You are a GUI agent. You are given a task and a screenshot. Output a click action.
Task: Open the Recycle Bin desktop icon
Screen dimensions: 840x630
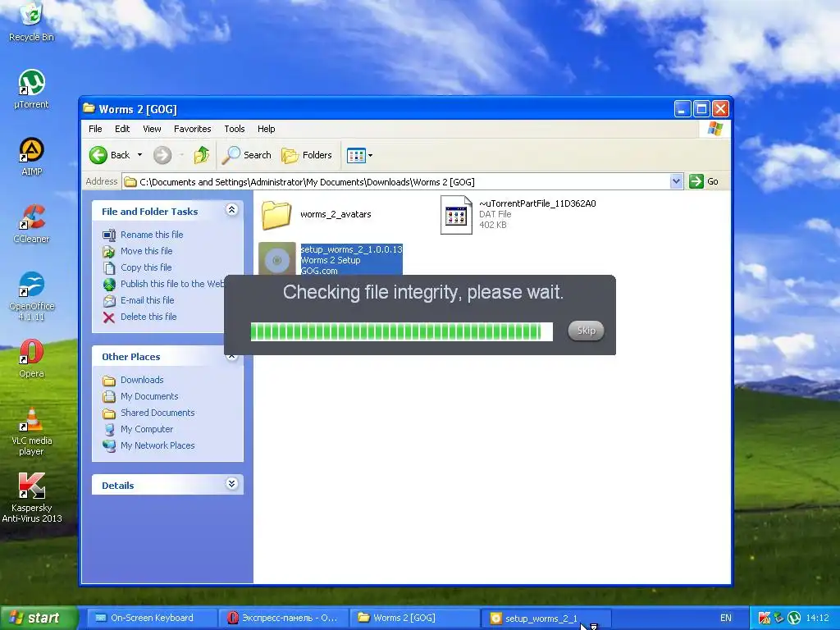31,21
